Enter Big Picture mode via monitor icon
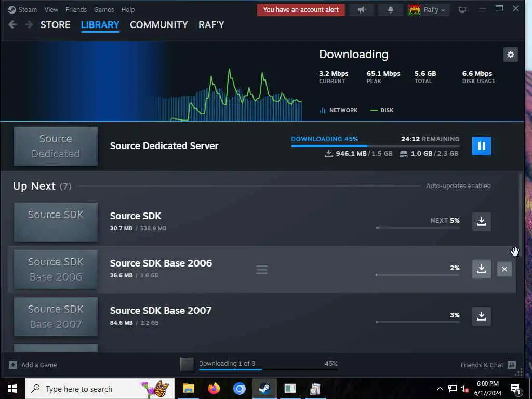 [462, 10]
